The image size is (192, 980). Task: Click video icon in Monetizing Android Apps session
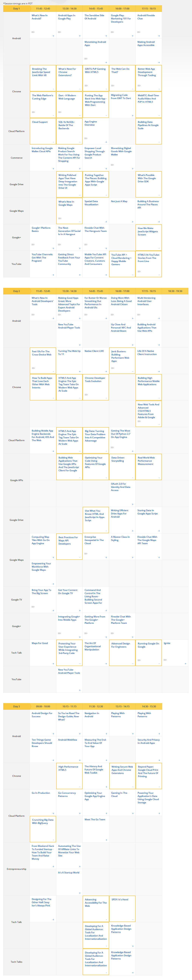[x=86, y=59]
